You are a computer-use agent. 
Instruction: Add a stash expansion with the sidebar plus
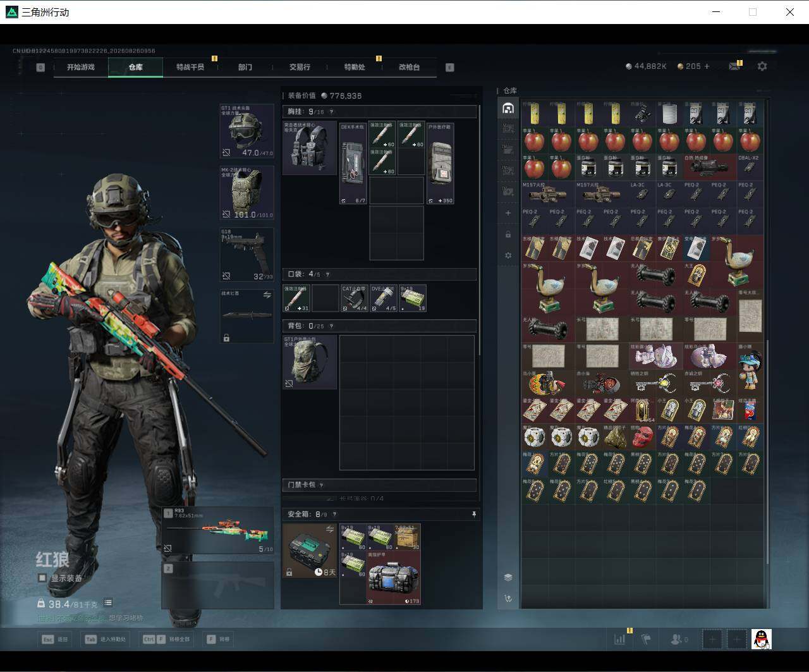coord(508,213)
